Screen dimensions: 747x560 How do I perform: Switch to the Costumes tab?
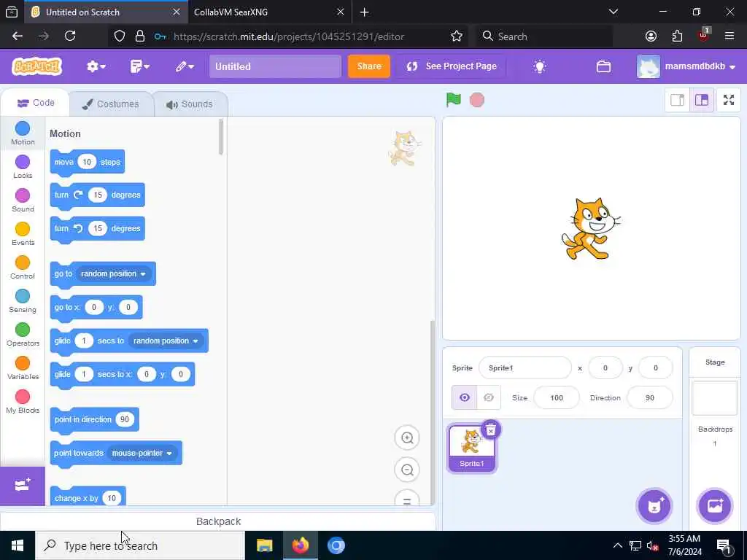tap(111, 104)
